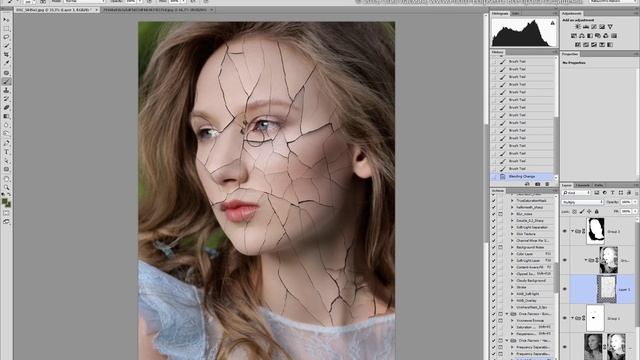Open the Opacity slider dropdown arrow

[x=634, y=202]
